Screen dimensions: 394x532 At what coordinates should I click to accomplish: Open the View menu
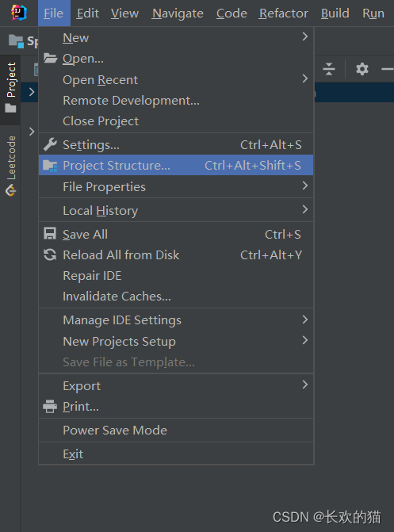click(x=124, y=13)
